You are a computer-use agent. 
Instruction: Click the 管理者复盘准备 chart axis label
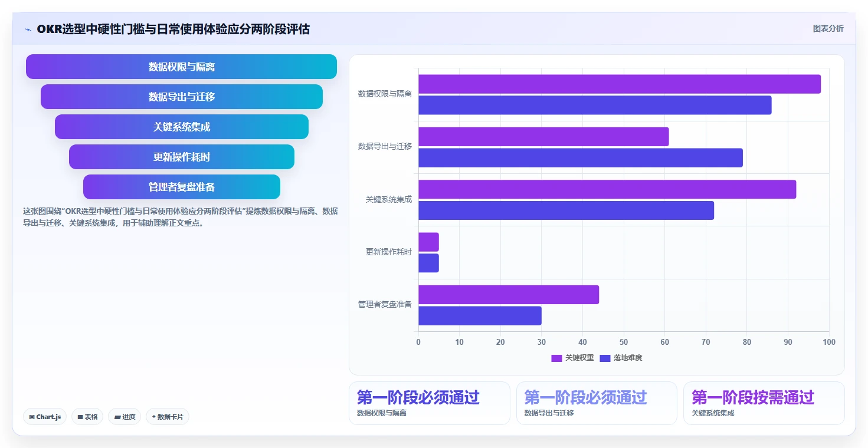385,304
